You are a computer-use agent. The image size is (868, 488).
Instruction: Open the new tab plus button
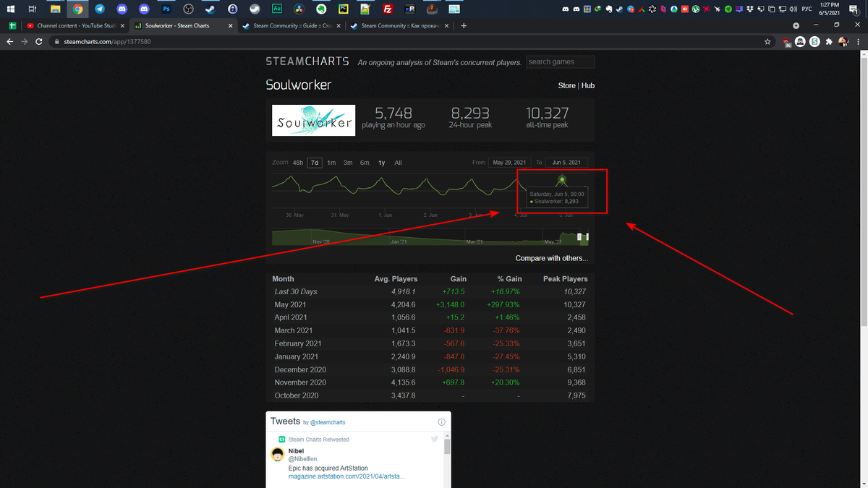(x=464, y=26)
